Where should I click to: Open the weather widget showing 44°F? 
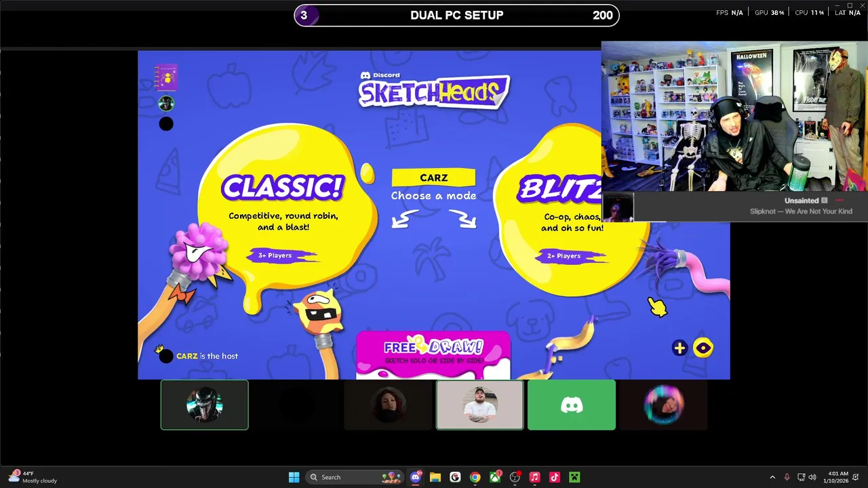click(32, 477)
